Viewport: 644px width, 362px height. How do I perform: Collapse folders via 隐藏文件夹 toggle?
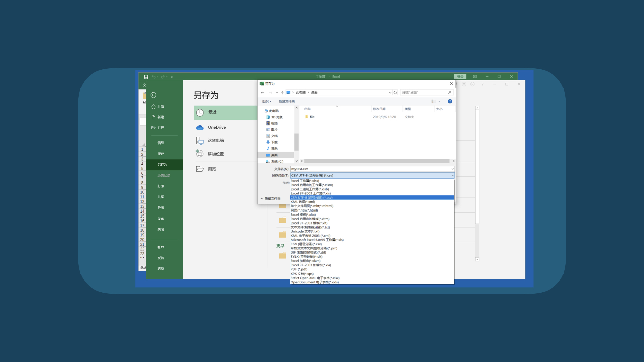tap(270, 199)
